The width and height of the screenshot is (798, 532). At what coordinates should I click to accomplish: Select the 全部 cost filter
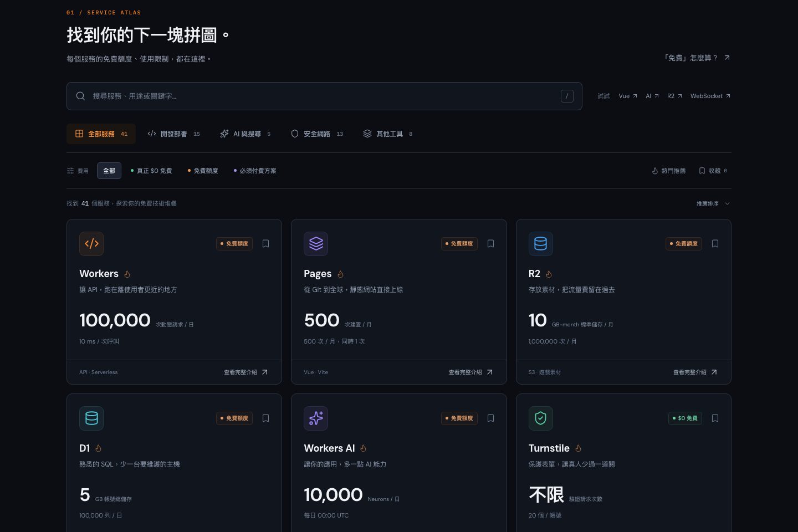tap(109, 171)
